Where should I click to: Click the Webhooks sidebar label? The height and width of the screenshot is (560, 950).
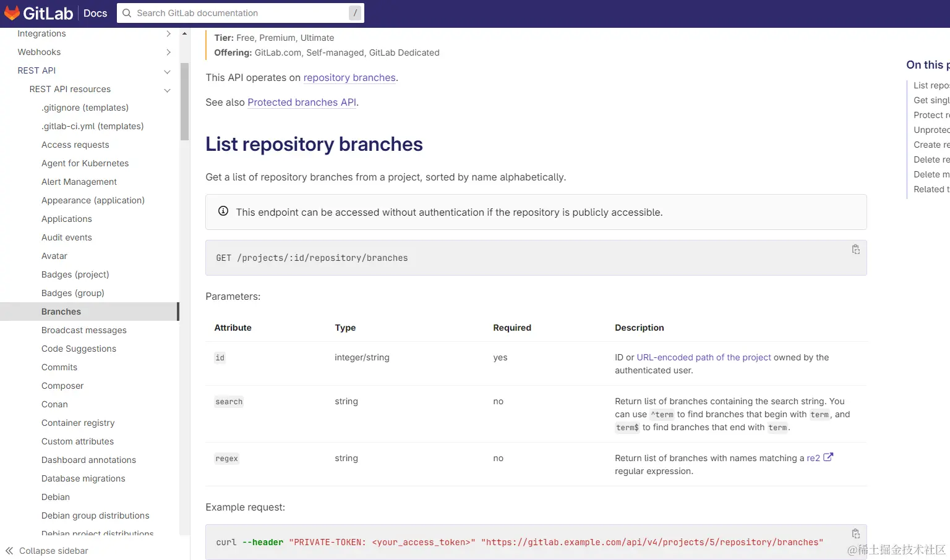[39, 52]
